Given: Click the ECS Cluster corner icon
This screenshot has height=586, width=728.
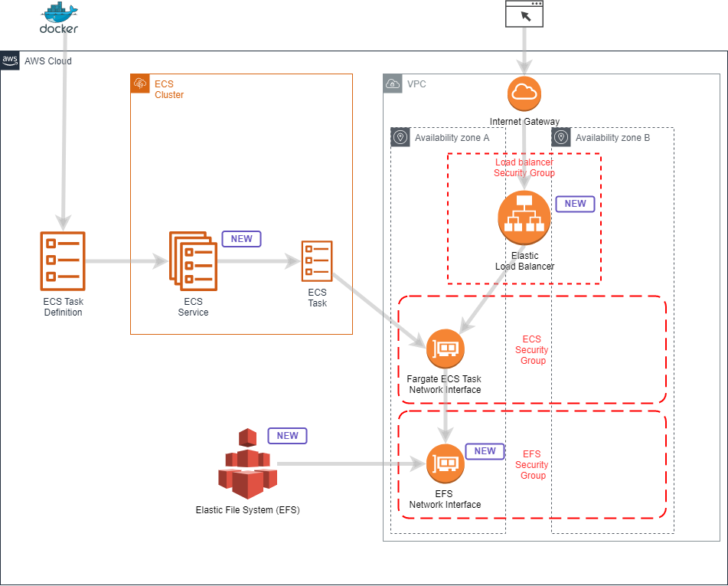Looking at the screenshot, I should point(140,83).
